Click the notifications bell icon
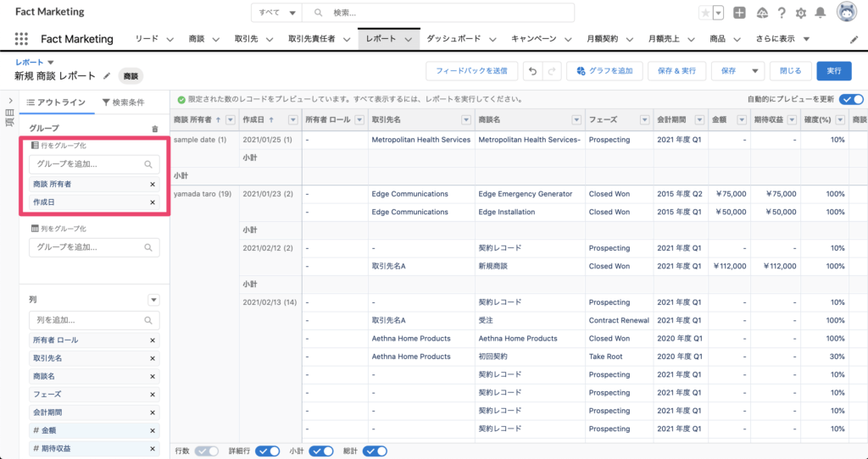868x459 pixels. [x=820, y=13]
